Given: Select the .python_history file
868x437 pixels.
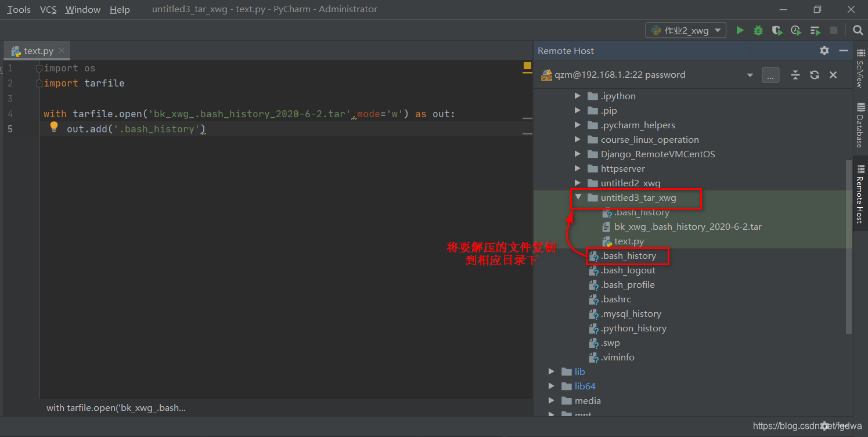Looking at the screenshot, I should (633, 328).
